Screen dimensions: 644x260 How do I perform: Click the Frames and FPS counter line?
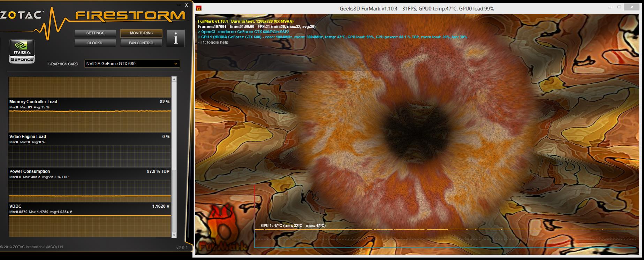[257, 26]
